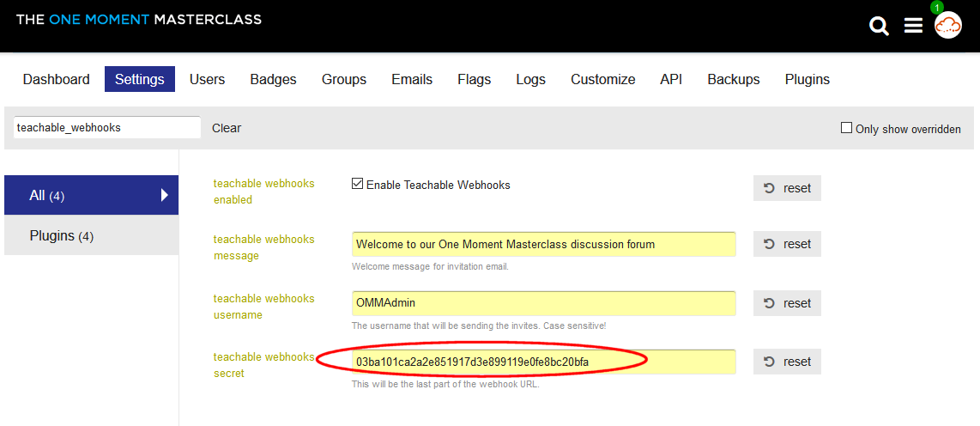The height and width of the screenshot is (426, 980).
Task: Go to the Backups tab
Action: click(x=733, y=79)
